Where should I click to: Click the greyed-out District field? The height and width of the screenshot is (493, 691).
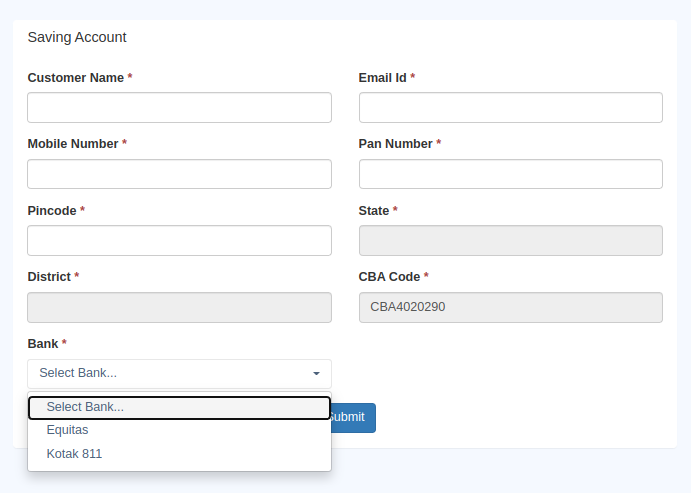179,308
